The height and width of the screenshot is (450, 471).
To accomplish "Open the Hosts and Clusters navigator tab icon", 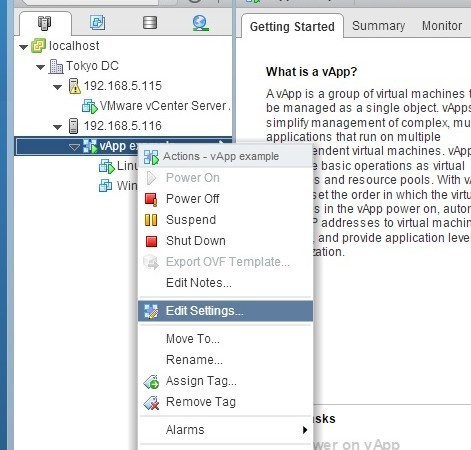I will tap(44, 23).
